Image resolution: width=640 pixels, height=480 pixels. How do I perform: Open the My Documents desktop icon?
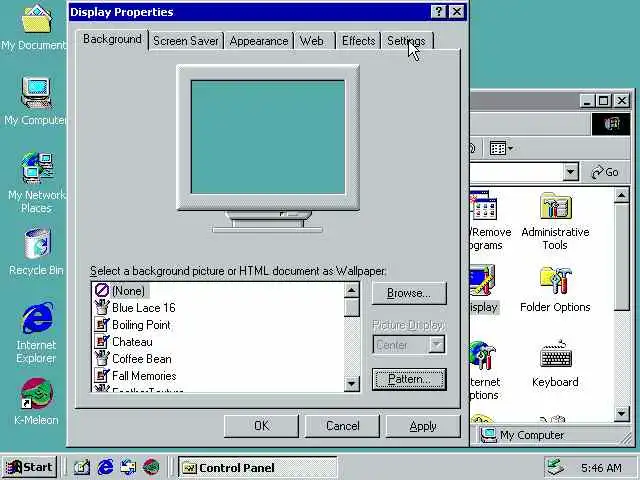(x=36, y=18)
